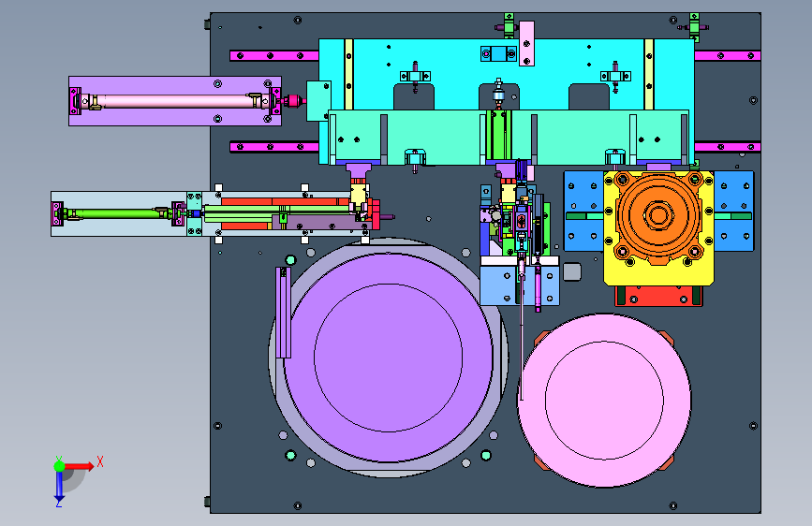Select the narrow purple bar beside purple disc
Screen dimensions: 812x526
(x=283, y=313)
